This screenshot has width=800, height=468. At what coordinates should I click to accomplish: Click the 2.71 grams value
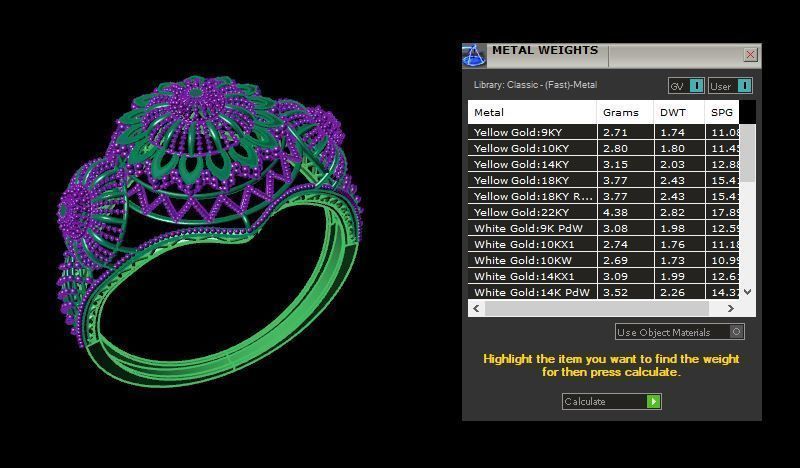point(615,132)
